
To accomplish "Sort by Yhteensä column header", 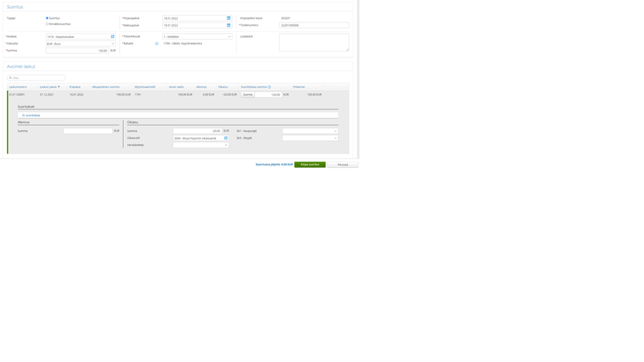I will (298, 87).
